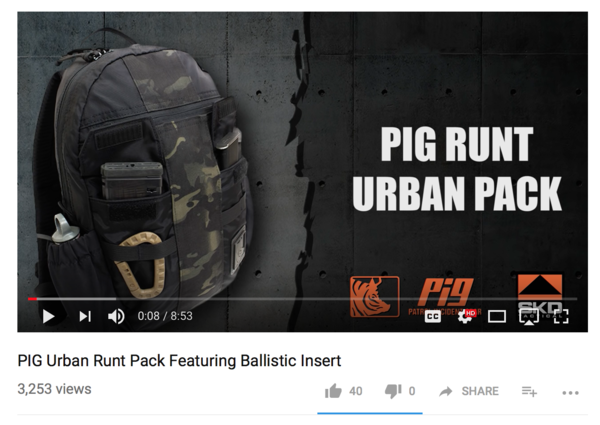
Task: Click the orange PIG logo watermark
Action: click(445, 295)
